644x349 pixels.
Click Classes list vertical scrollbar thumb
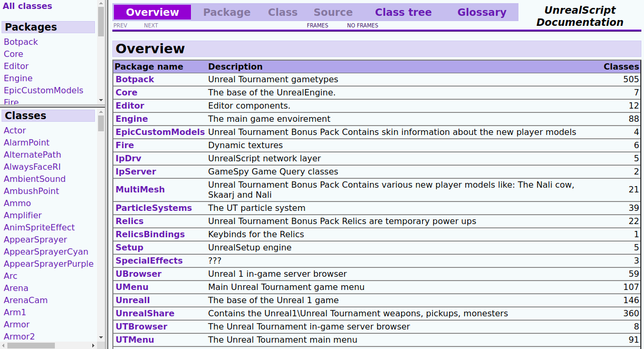(101, 123)
